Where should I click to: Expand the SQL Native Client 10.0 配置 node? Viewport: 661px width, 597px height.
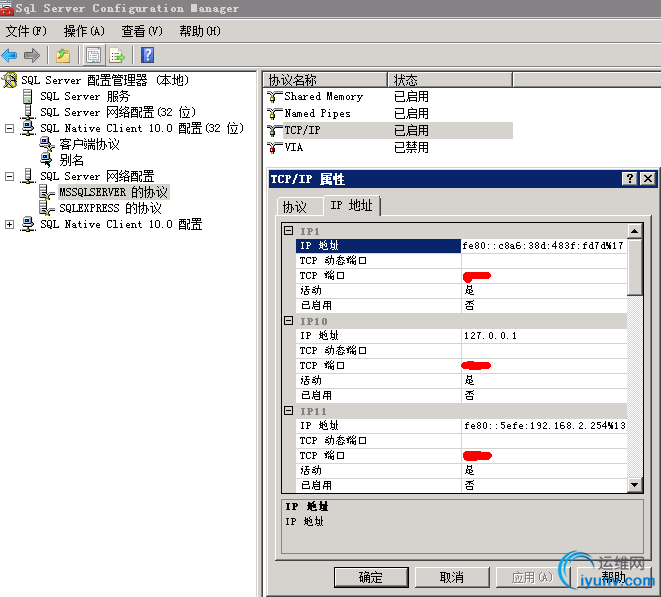click(9, 224)
